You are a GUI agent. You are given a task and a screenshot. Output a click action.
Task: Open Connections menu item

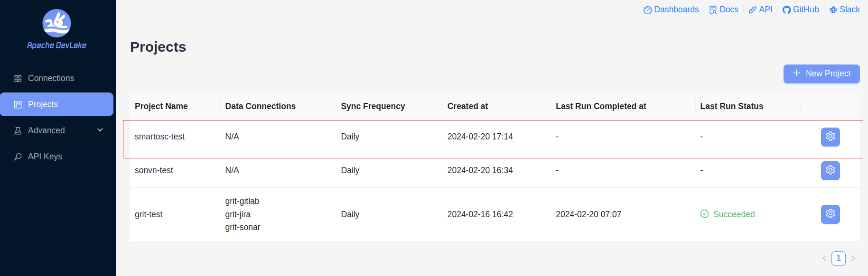[x=51, y=78]
